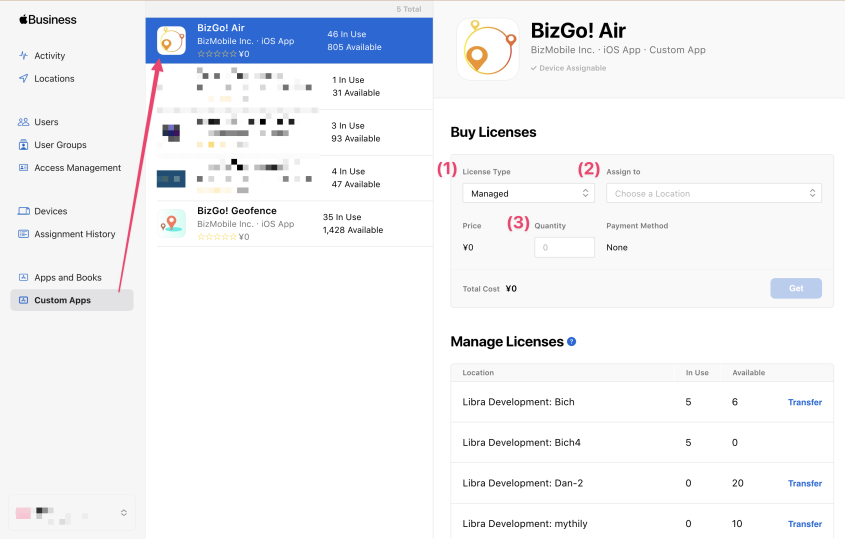845x539 pixels.
Task: Open the License Type Managed dropdown
Action: click(x=528, y=193)
